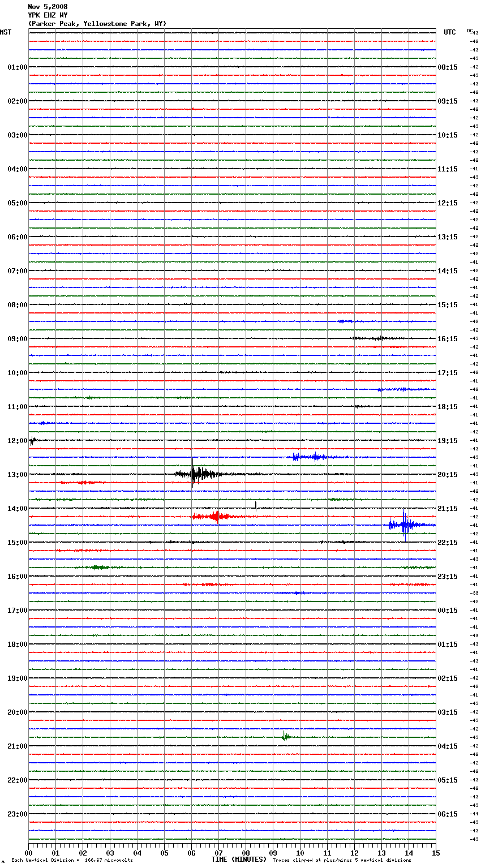The image size is (481, 868).
Task: Click the 'MST' time zone label
Action: [6, 32]
